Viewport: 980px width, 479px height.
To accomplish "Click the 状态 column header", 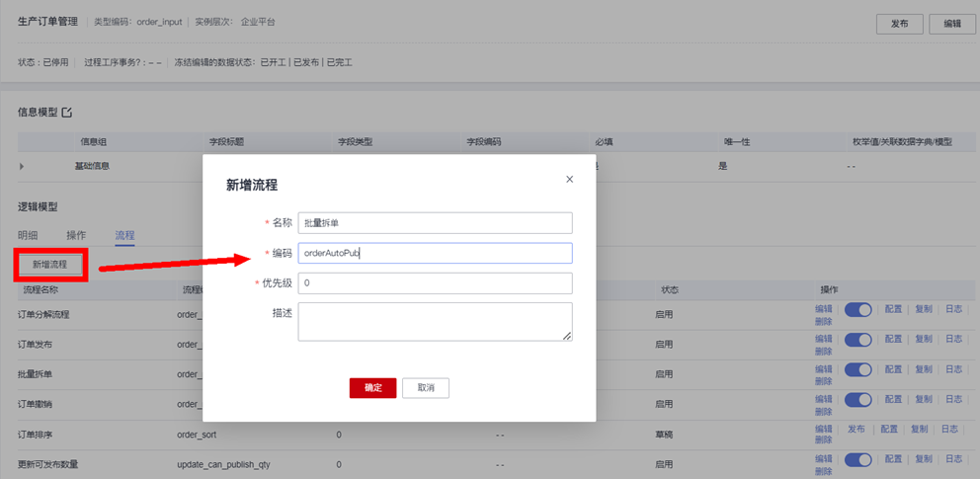I will click(670, 289).
